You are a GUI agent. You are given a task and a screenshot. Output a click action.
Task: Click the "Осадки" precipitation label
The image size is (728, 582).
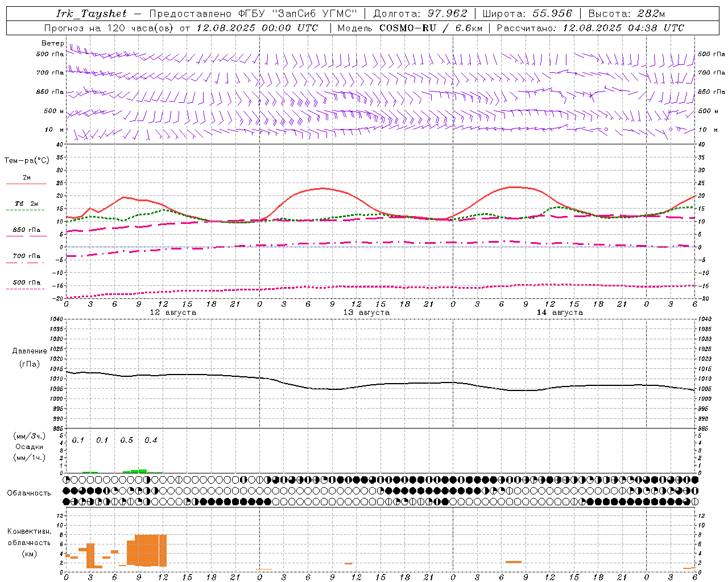click(30, 447)
